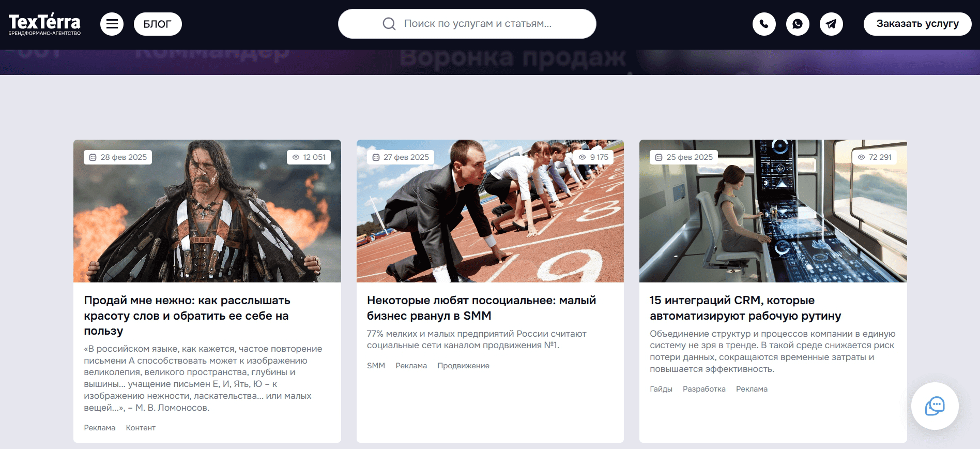Screen dimensions: 980x449
Task: Select the Продвижение tag
Action: 463,366
